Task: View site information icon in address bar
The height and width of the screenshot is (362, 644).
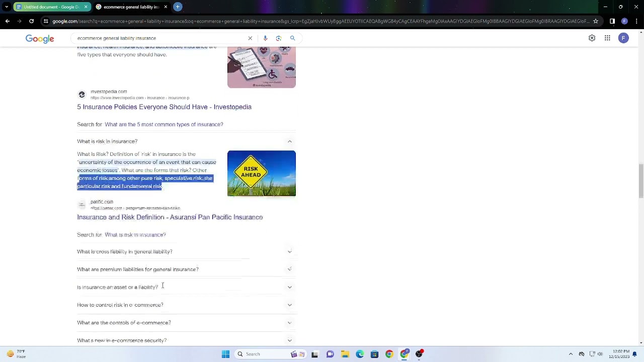Action: (46, 21)
